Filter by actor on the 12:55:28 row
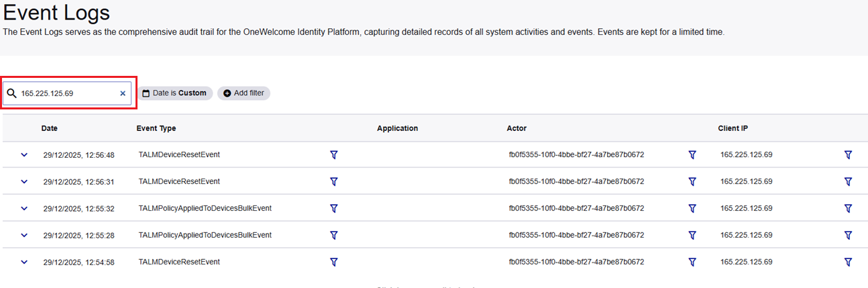The height and width of the screenshot is (288, 868). (x=692, y=235)
